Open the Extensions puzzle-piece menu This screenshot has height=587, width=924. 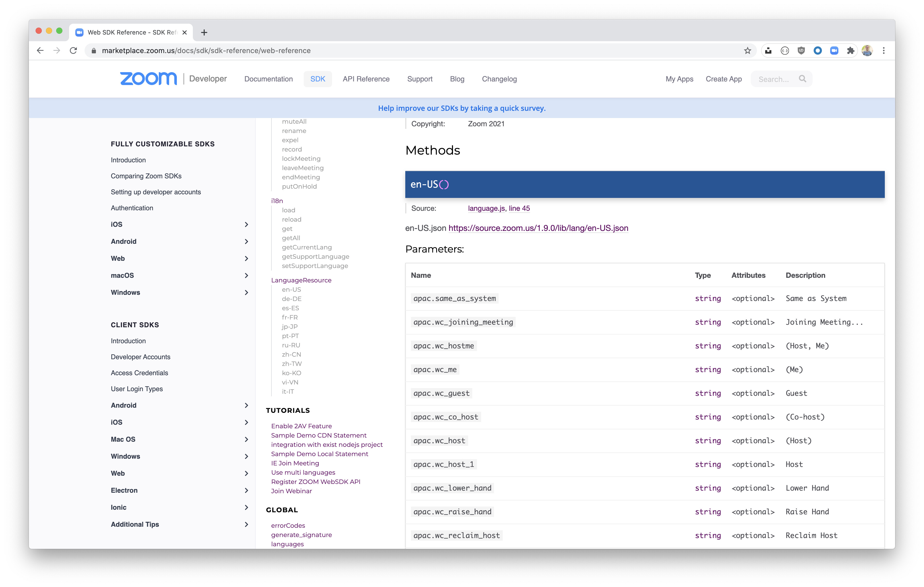851,51
